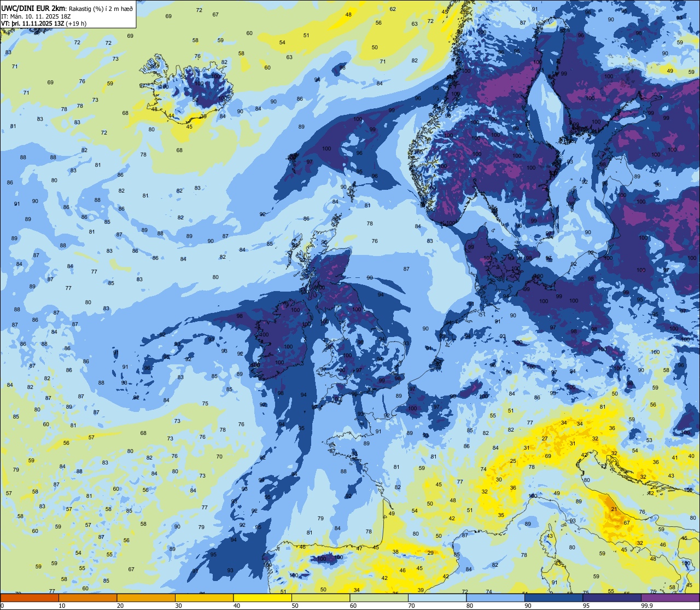Click the blue legend segment 80 to 90
700x610 pixels.
point(495,598)
